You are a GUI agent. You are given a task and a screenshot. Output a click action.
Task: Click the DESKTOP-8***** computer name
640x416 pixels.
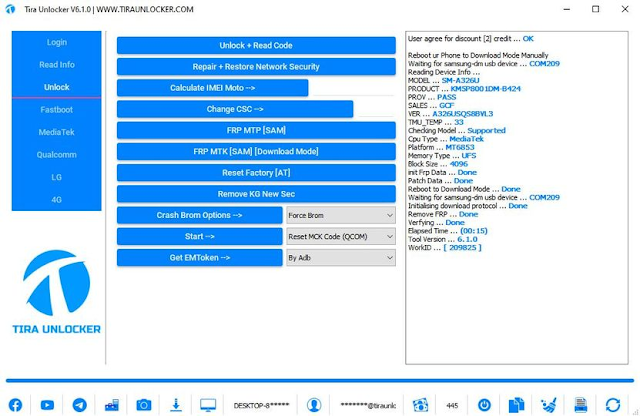click(x=261, y=405)
